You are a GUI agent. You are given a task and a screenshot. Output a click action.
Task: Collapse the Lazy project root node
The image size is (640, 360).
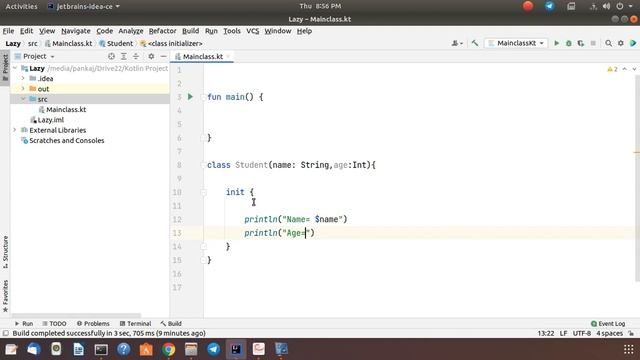16,68
